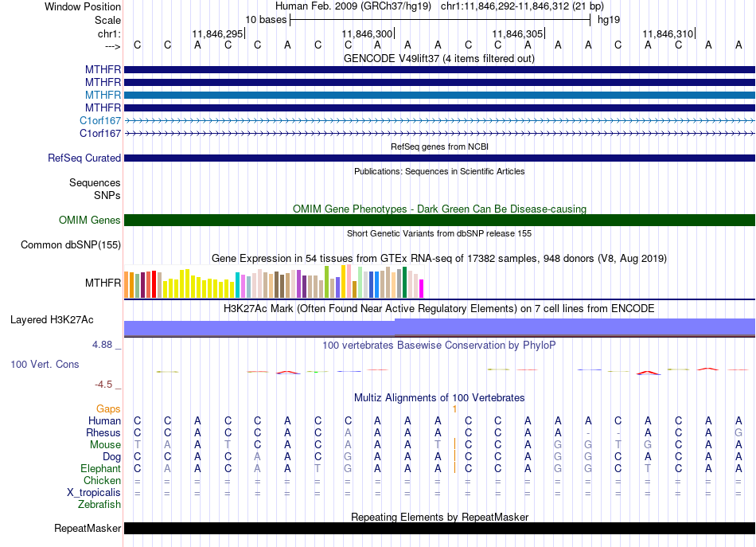Select the light-blue MTHFR transcript bar
The image size is (756, 547).
point(439,95)
